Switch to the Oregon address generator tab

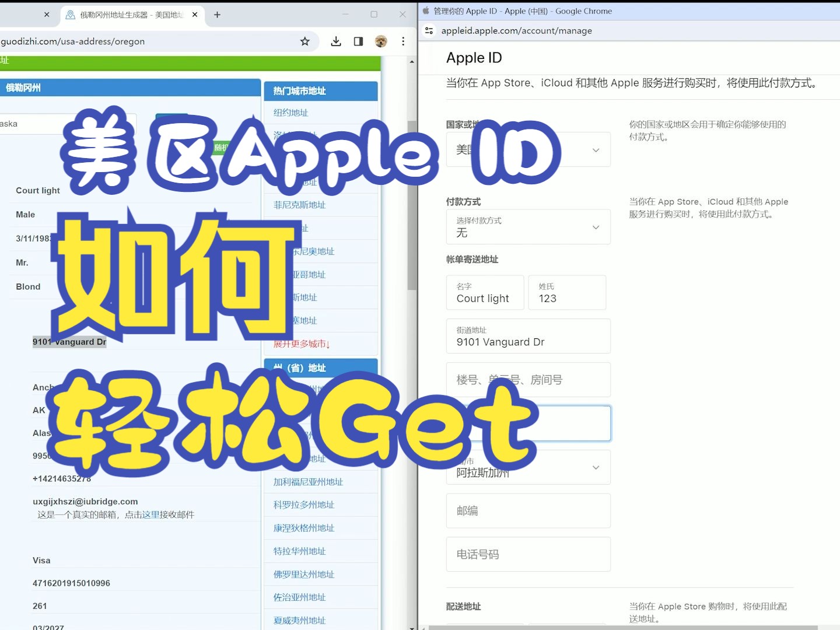coord(132,15)
